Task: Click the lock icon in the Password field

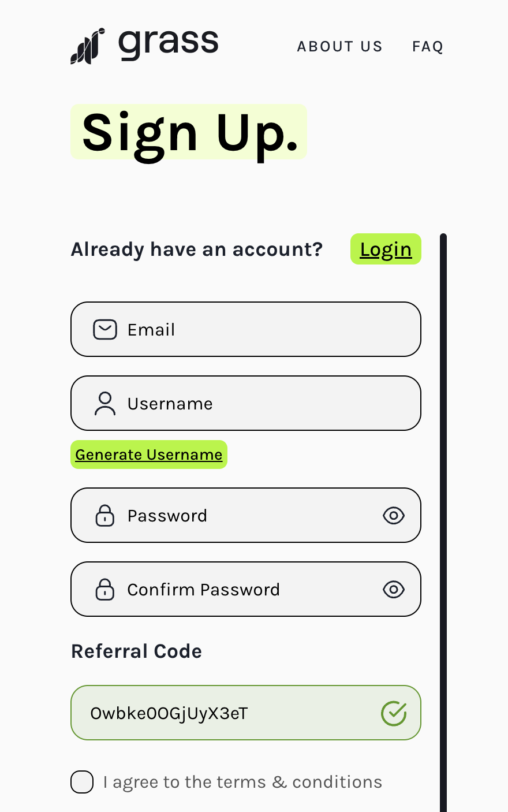Action: [105, 515]
